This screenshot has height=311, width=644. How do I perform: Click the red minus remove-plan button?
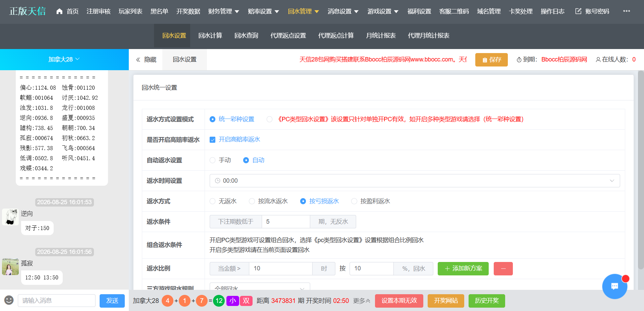pos(503,269)
